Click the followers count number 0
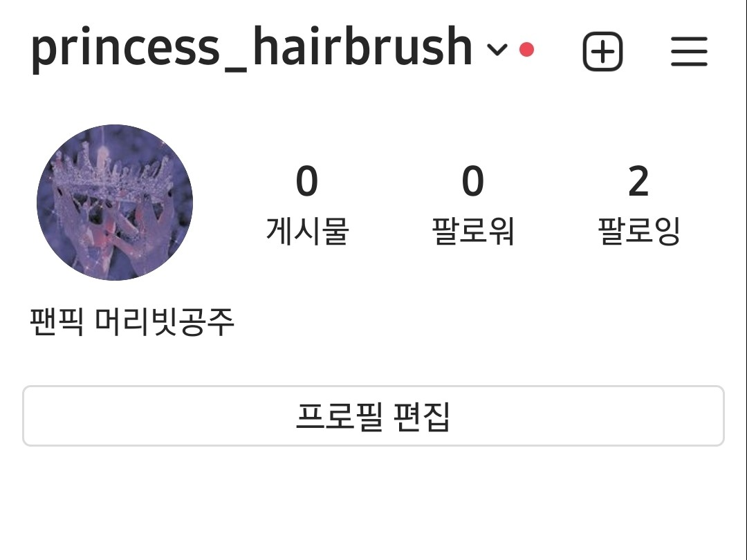 [x=472, y=181]
